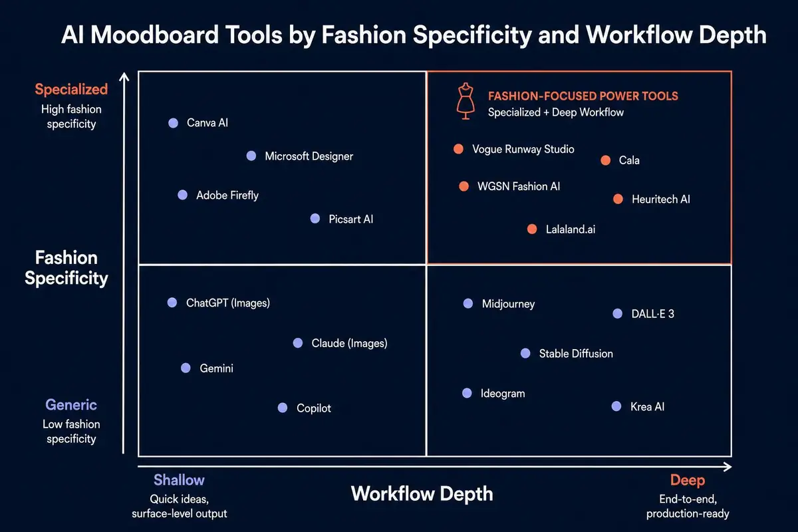Click the Adobe Firefly label

(x=227, y=196)
